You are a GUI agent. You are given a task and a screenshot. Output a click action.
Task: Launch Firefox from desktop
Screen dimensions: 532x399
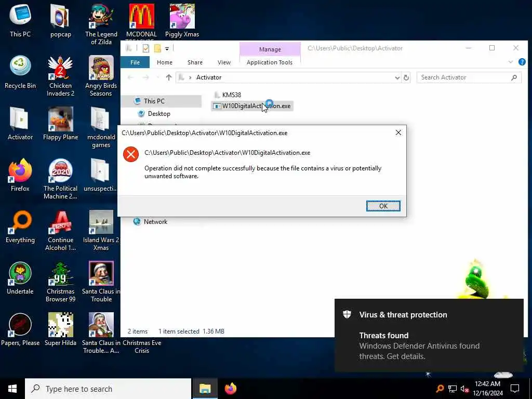coord(20,175)
